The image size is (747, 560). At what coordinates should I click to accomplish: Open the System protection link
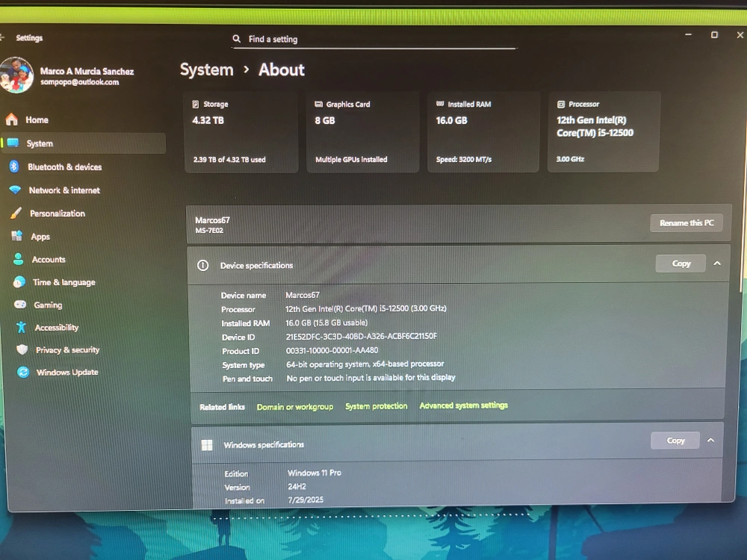376,406
